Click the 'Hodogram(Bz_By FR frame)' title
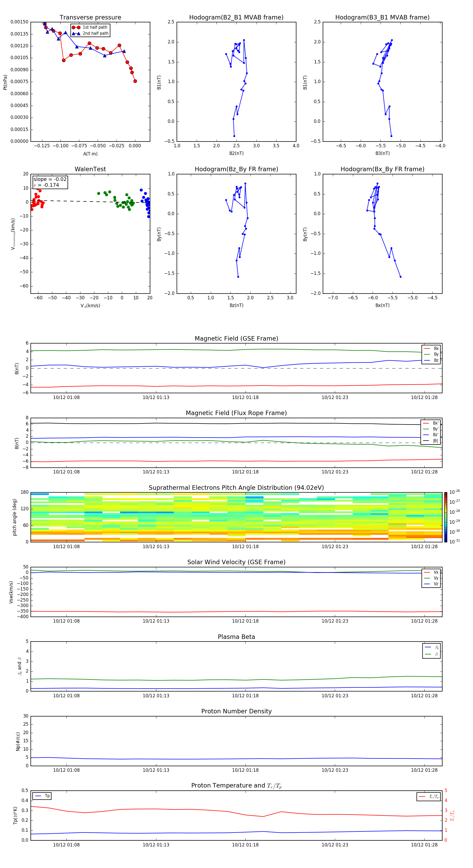The height and width of the screenshot is (868, 473). (236, 169)
